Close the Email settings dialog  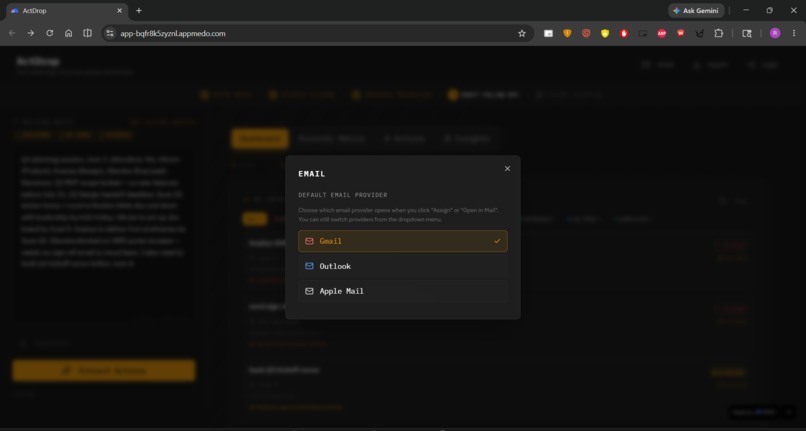[507, 169]
